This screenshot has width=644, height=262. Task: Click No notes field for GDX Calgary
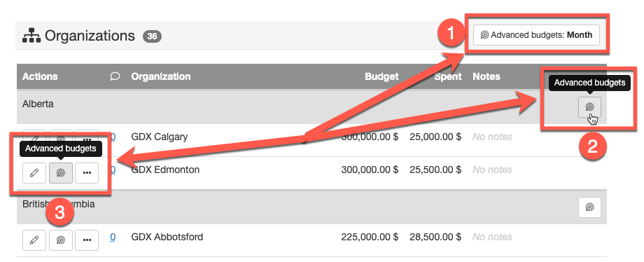point(492,137)
